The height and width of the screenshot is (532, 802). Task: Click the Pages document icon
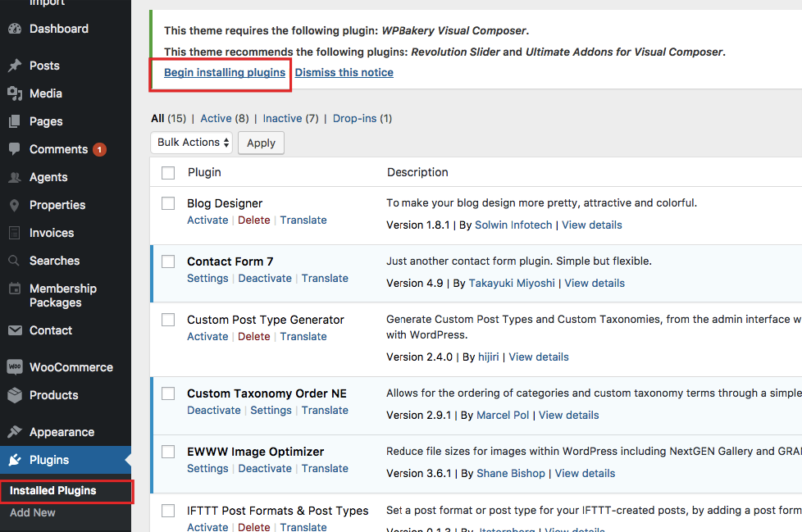(x=15, y=121)
